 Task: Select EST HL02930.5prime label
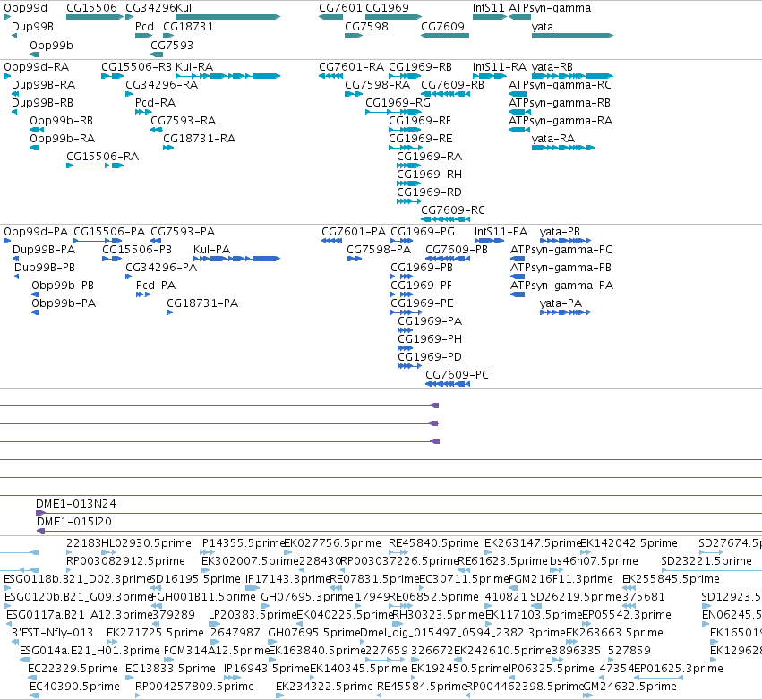point(146,543)
